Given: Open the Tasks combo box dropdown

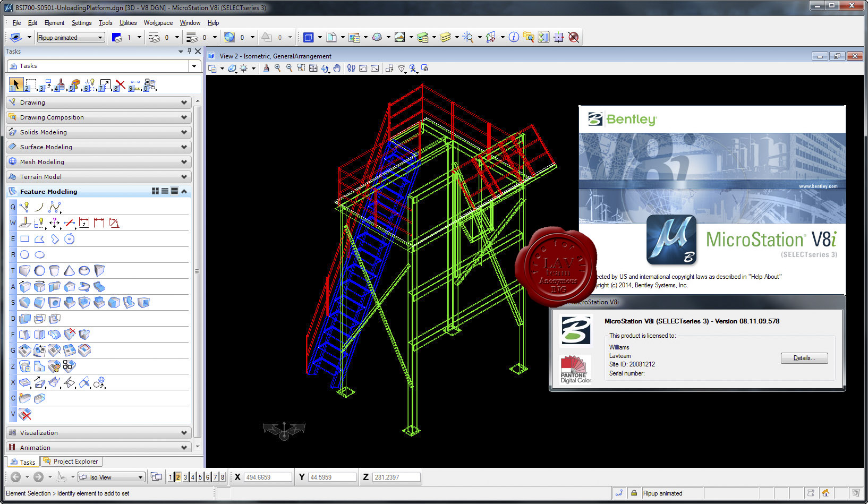Looking at the screenshot, I should point(194,66).
